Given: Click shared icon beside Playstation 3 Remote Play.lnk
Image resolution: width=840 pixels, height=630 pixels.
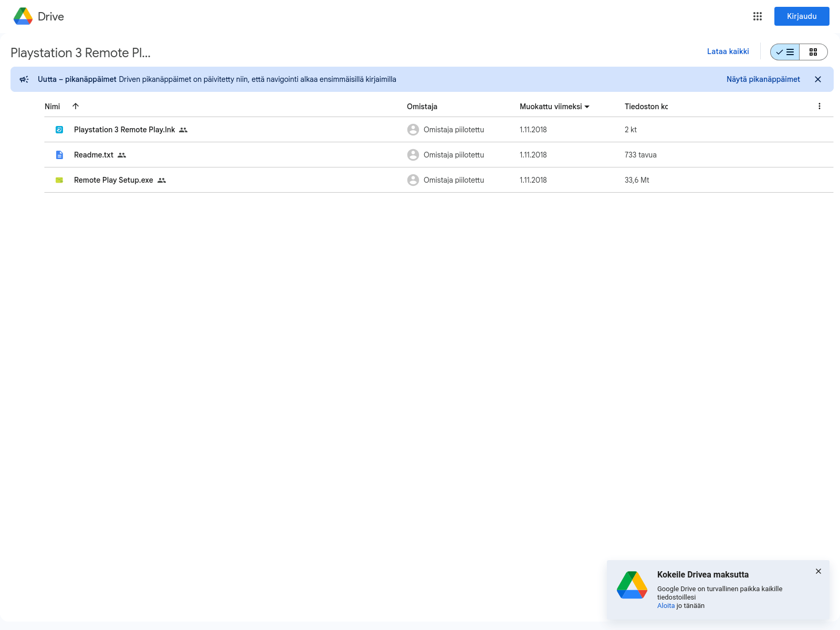Looking at the screenshot, I should click(x=183, y=130).
